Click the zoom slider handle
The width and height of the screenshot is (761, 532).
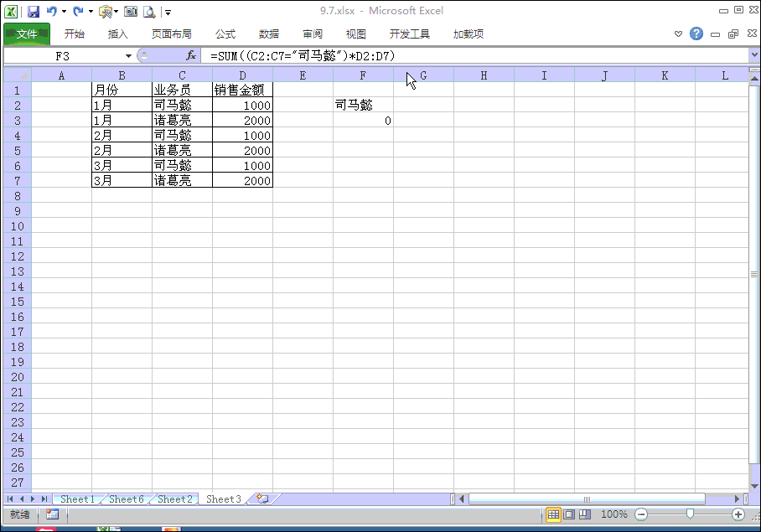point(690,514)
